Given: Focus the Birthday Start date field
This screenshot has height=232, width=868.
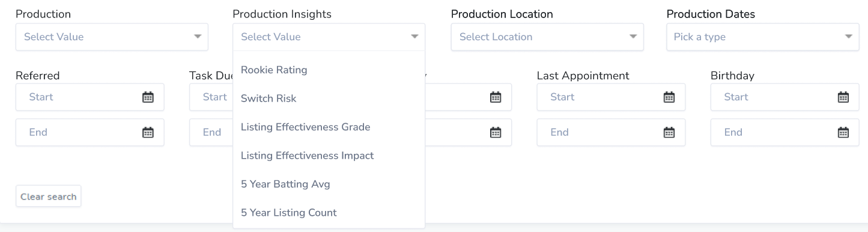Looking at the screenshot, I should (785, 97).
